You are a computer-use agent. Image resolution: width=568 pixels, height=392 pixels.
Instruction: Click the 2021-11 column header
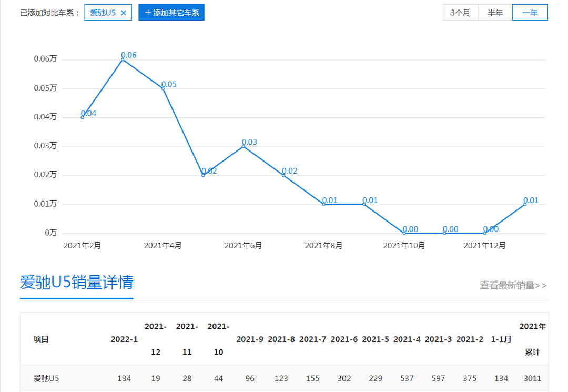(187, 339)
